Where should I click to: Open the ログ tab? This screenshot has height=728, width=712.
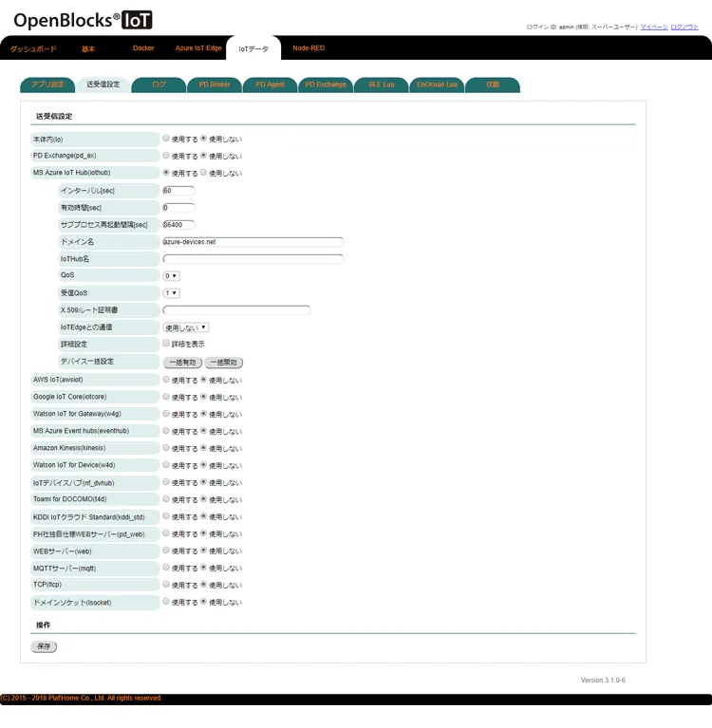click(x=158, y=84)
